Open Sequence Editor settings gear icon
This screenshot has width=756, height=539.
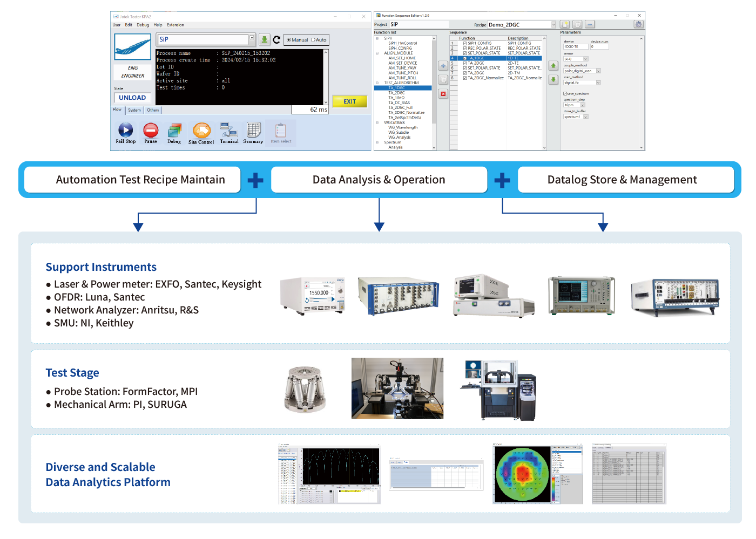pos(638,24)
